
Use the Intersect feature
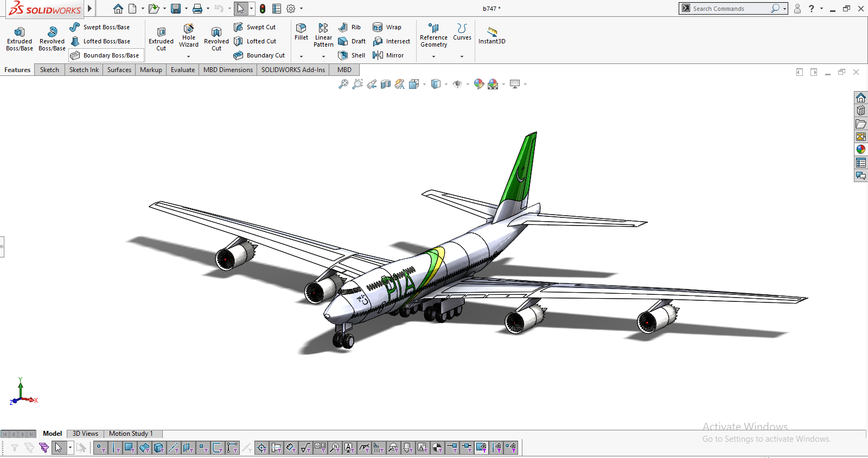tap(391, 41)
